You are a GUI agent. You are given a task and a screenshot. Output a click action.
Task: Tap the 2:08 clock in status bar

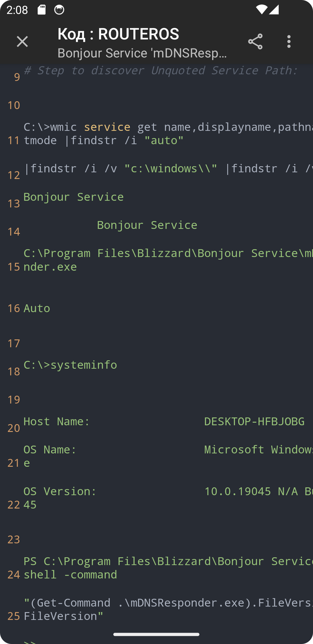click(17, 10)
